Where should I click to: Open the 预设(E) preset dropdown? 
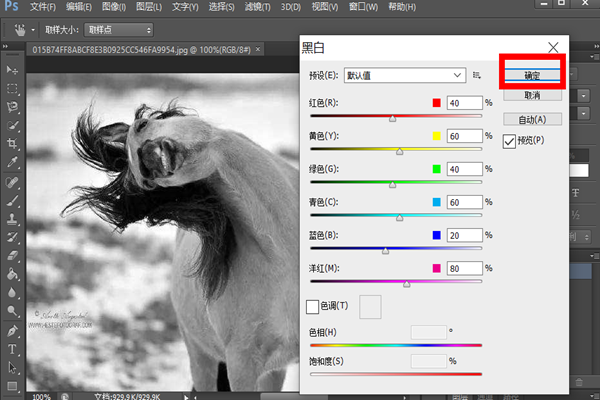[x=405, y=75]
